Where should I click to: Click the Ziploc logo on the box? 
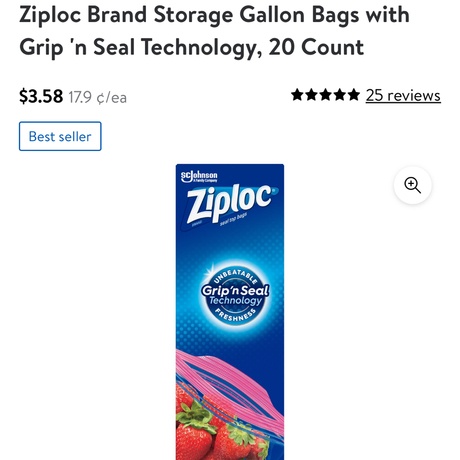230,204
